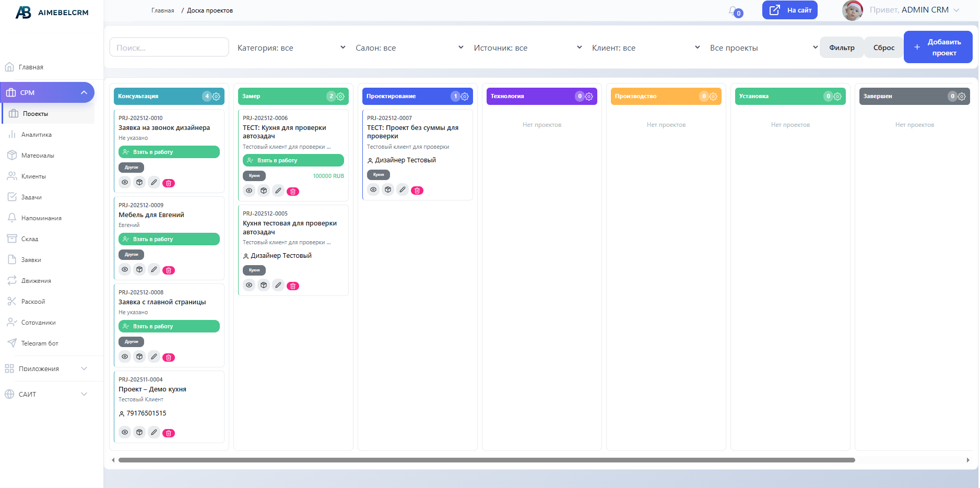980x488 pixels.
Task: Click the Сброс filter reset button
Action: [883, 47]
